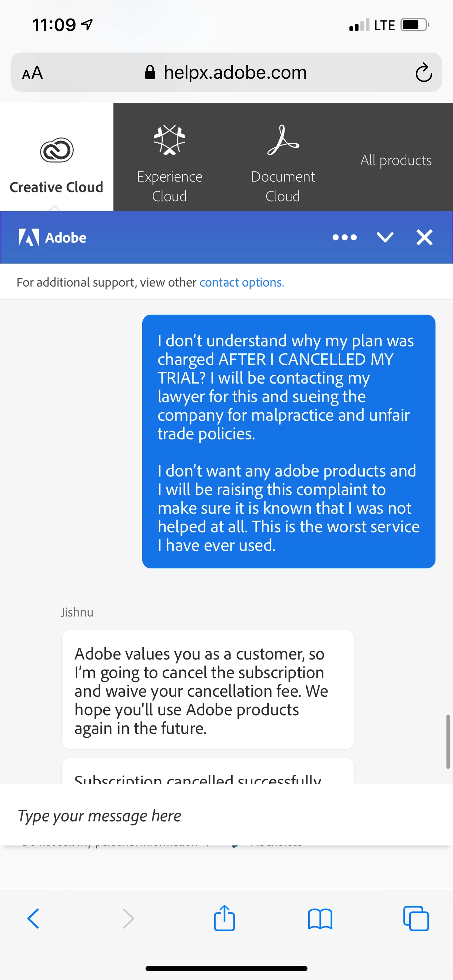Screen dimensions: 453x980
Task: Minimize chat with the down chevron
Action: pyautogui.click(x=385, y=237)
